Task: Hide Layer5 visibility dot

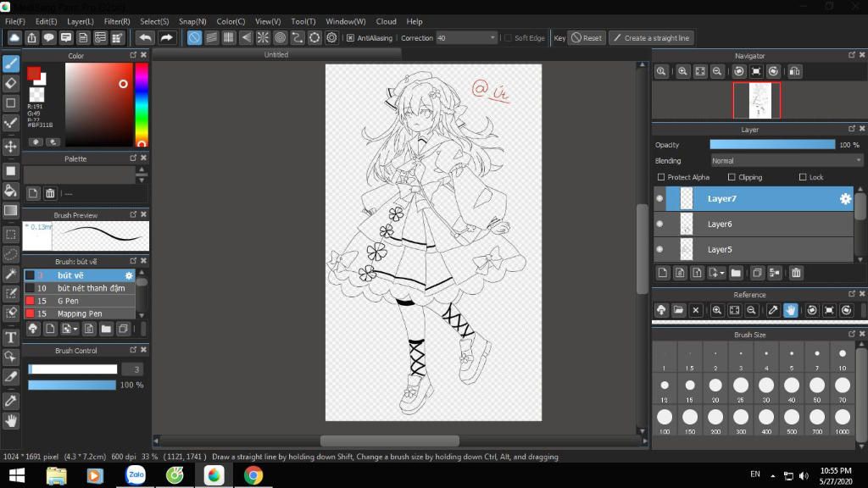Action: (659, 250)
